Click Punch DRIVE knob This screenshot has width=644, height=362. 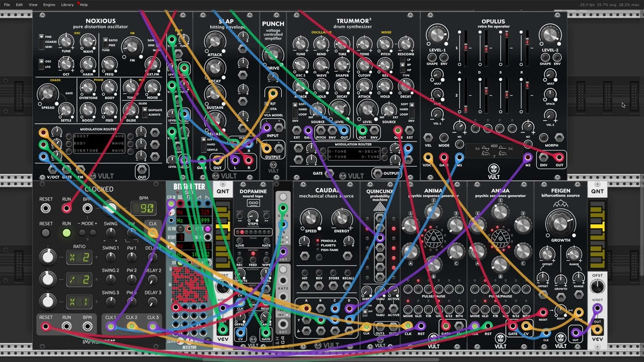coord(273,54)
